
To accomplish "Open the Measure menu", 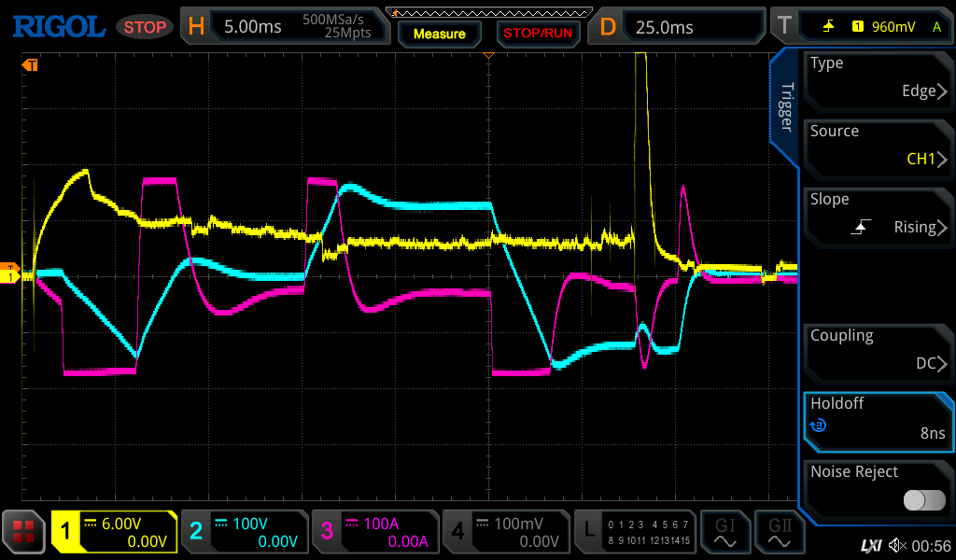I will point(439,34).
